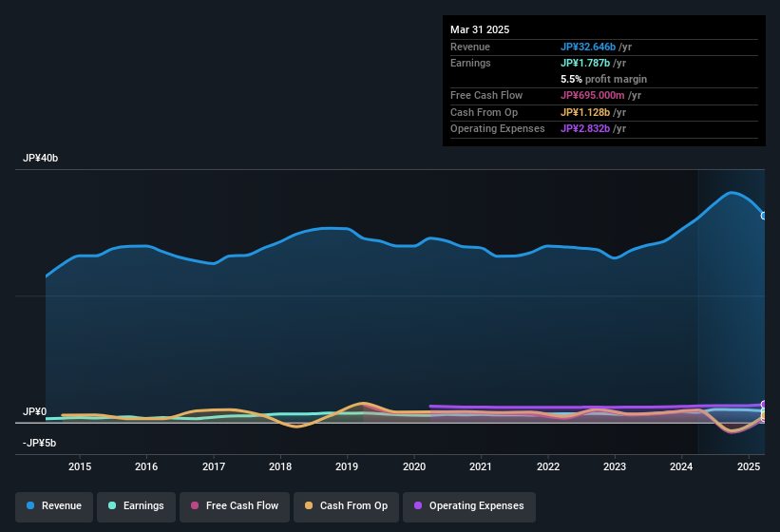The image size is (780, 532).
Task: Click the Revenue label in the tooltip
Action: (470, 47)
